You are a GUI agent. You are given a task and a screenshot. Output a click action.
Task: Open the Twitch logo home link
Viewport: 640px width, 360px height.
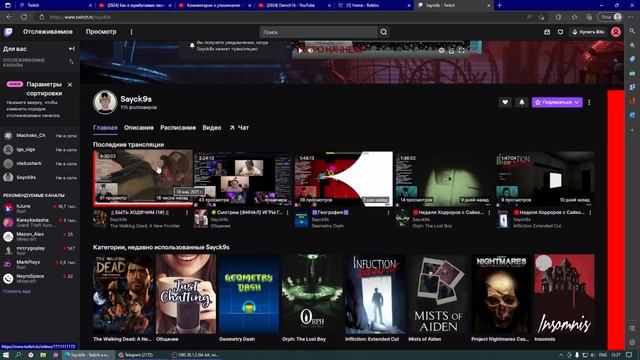click(x=8, y=32)
